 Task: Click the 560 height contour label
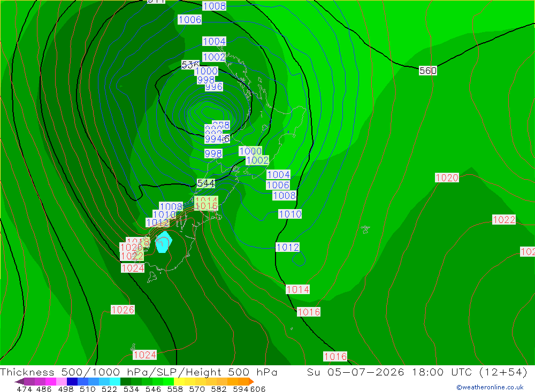coord(427,71)
